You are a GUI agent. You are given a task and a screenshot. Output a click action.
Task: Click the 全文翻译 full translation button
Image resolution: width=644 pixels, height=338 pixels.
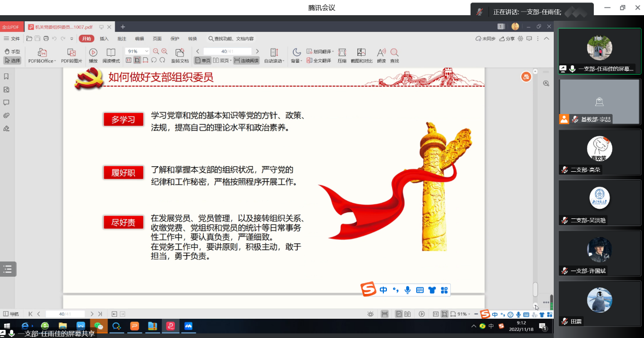pos(318,61)
